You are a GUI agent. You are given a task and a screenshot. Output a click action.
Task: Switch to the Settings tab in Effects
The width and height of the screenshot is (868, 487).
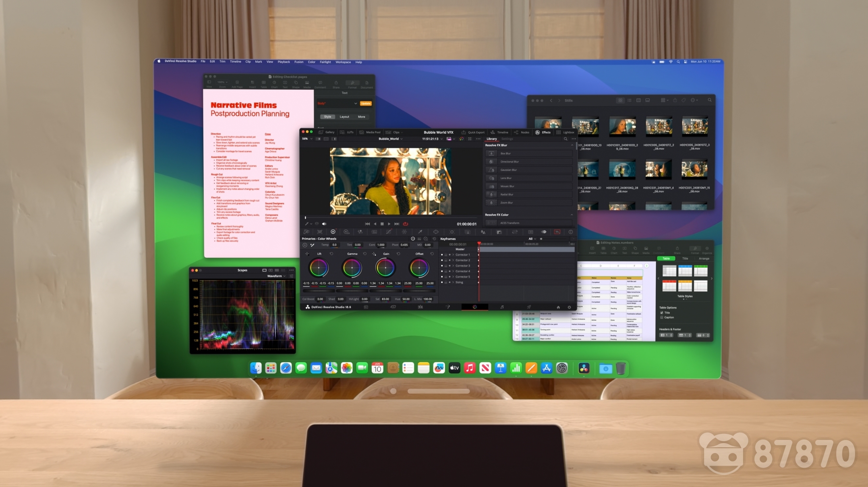[507, 139]
